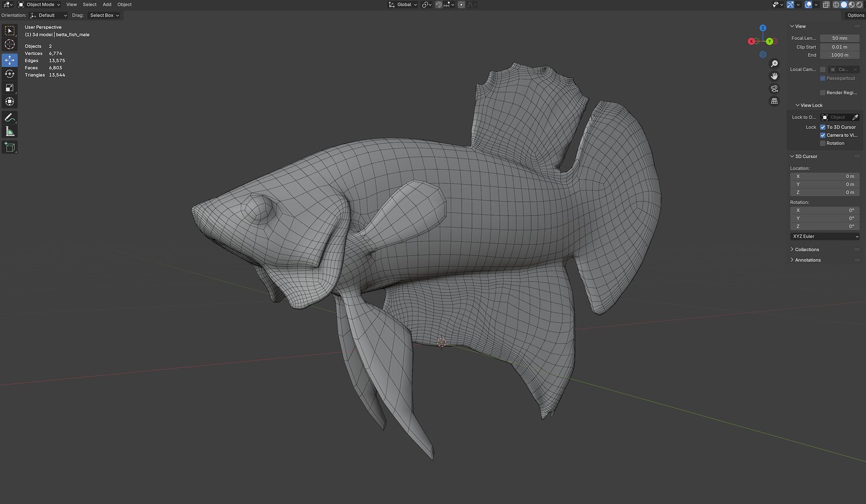
Task: Click the clip End 1000 m field
Action: pos(840,55)
